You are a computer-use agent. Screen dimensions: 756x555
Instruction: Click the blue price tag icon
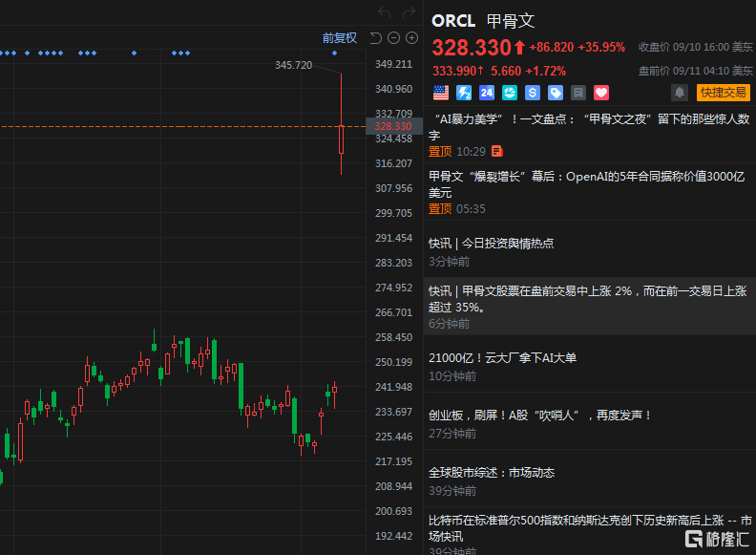tap(556, 93)
